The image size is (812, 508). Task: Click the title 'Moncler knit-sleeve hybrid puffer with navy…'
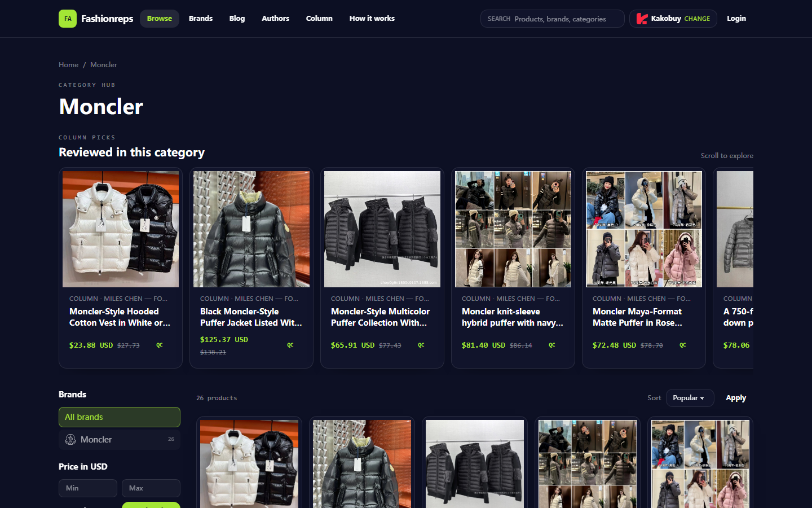click(x=513, y=317)
